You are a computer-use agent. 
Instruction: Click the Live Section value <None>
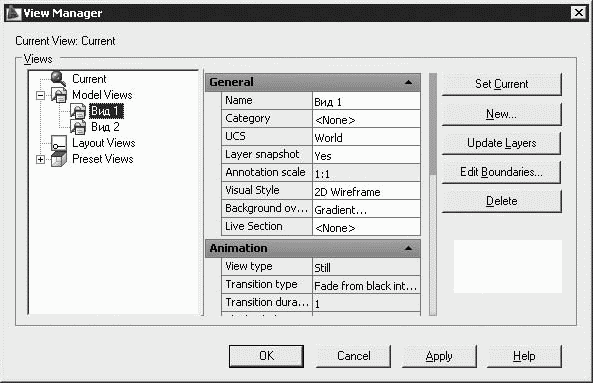(366, 227)
